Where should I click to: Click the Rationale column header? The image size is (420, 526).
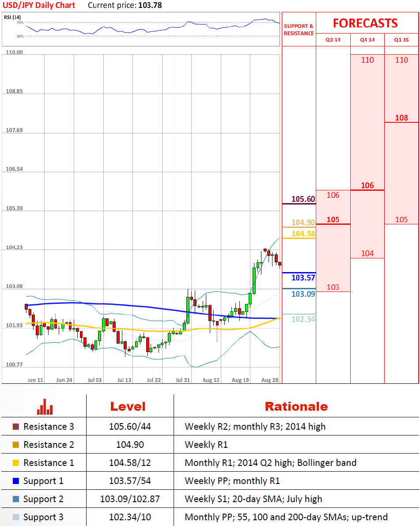tap(296, 407)
